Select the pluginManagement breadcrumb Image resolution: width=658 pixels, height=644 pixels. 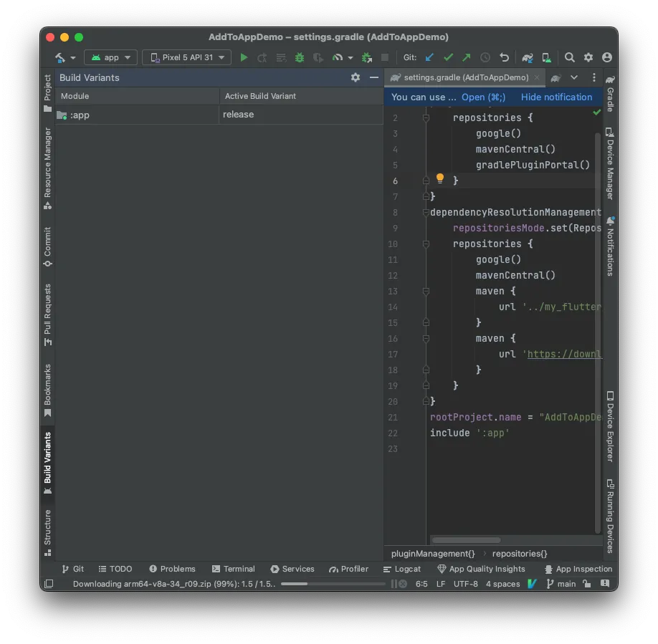(x=432, y=554)
